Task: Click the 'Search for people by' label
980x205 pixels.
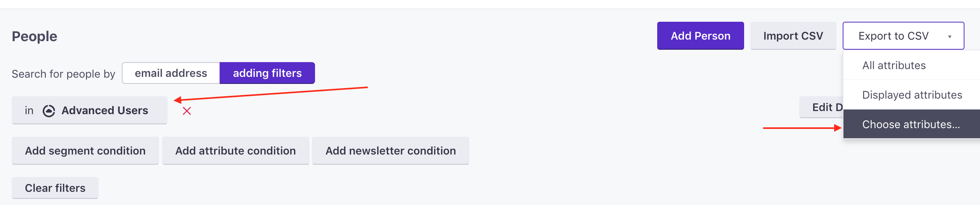Action: pos(63,74)
